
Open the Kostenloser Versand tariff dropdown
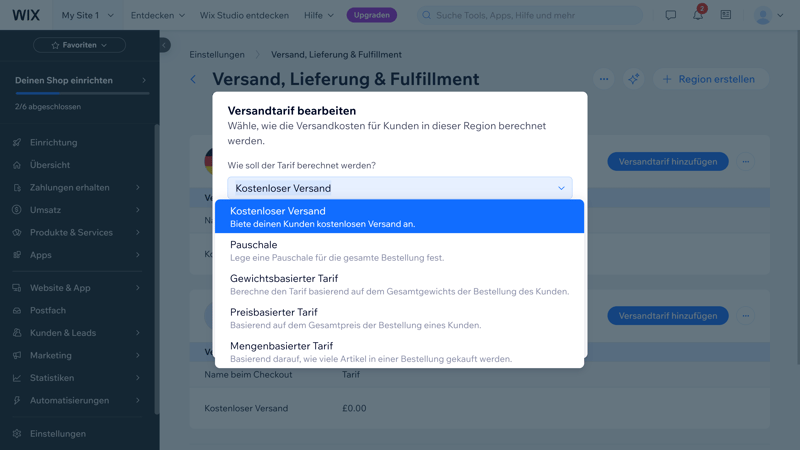tap(400, 188)
